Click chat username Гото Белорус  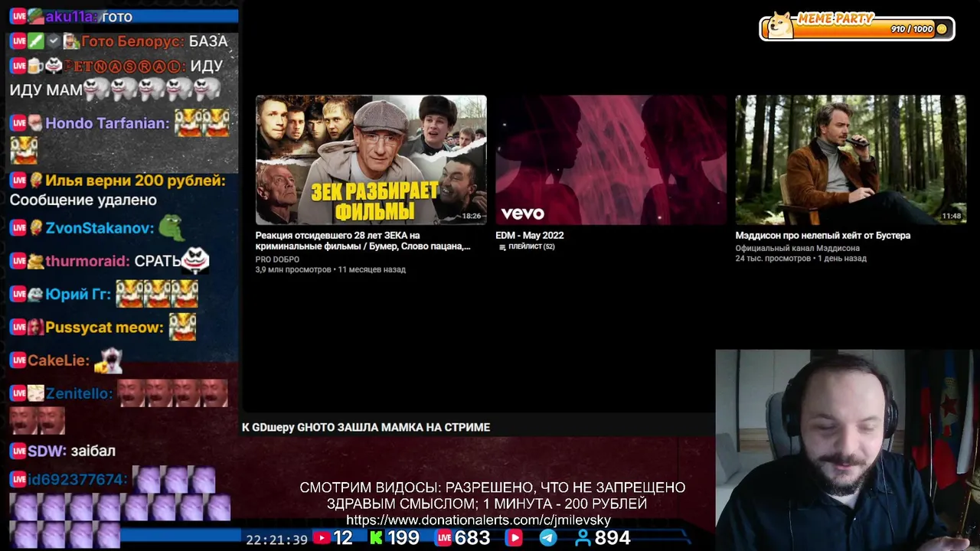pos(132,41)
